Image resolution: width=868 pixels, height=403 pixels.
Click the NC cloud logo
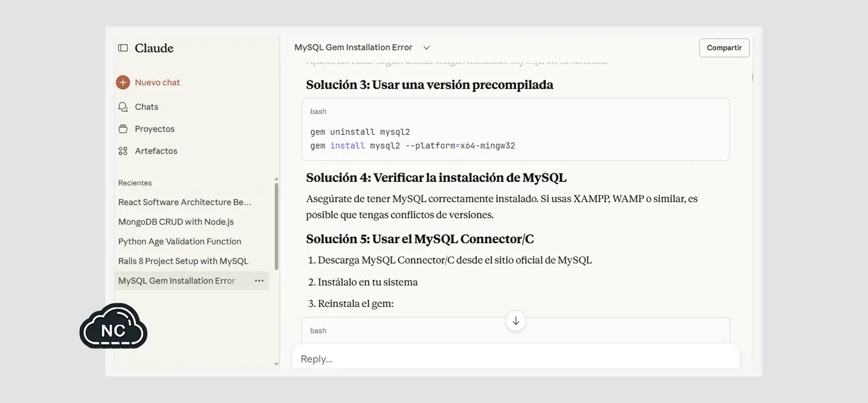[113, 328]
